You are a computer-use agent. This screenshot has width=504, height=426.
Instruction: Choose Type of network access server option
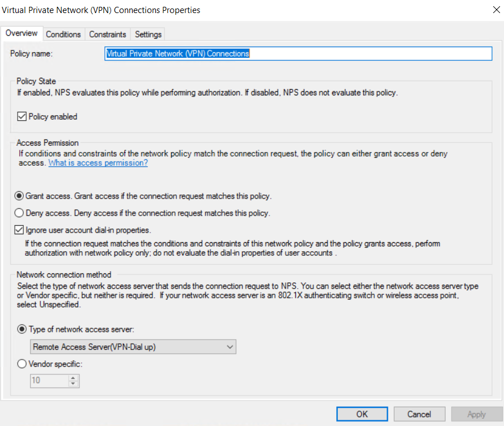click(22, 329)
